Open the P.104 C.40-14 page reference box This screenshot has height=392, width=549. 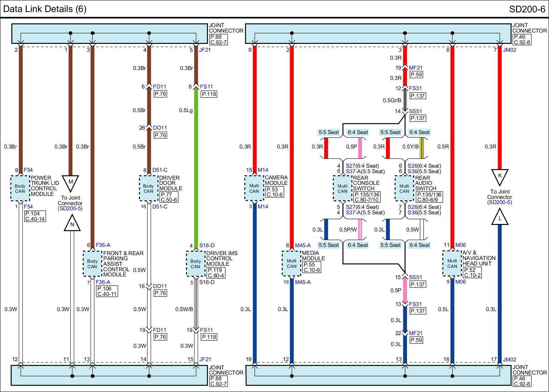coord(35,216)
